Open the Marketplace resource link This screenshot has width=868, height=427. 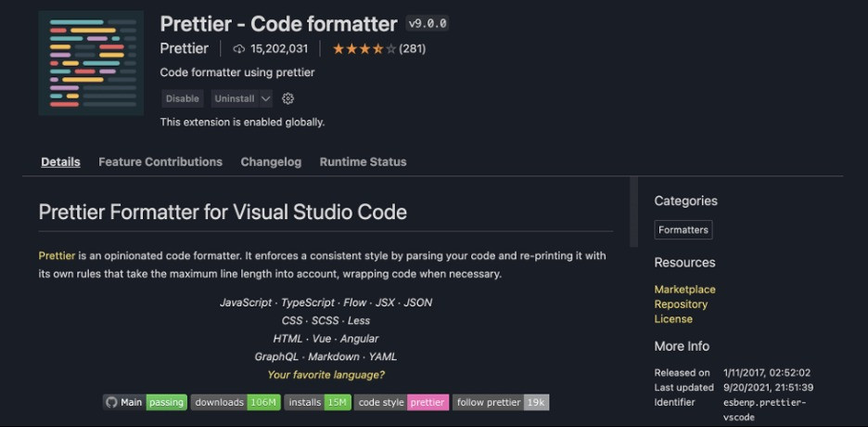click(x=684, y=290)
